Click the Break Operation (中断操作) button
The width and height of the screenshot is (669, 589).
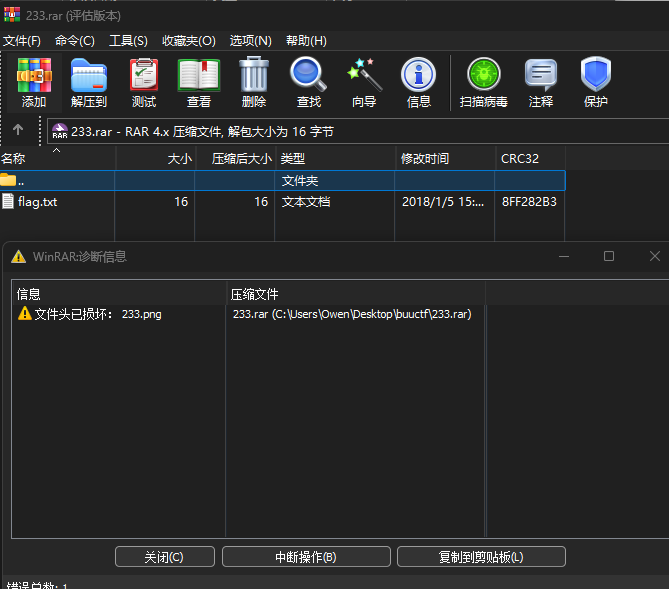click(x=306, y=557)
